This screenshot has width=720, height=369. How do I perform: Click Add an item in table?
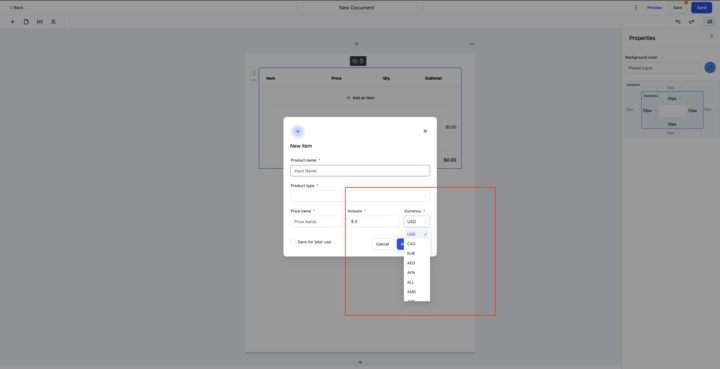click(360, 98)
